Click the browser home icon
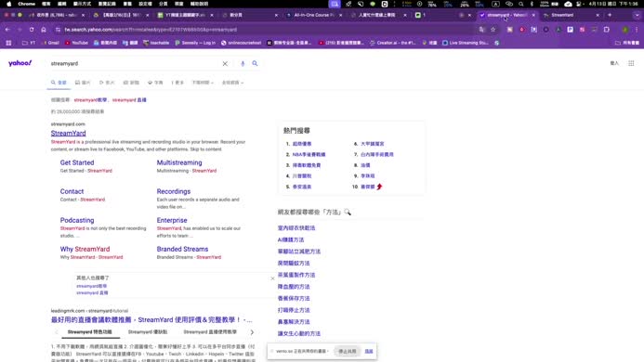This screenshot has height=362, width=644. [44, 30]
